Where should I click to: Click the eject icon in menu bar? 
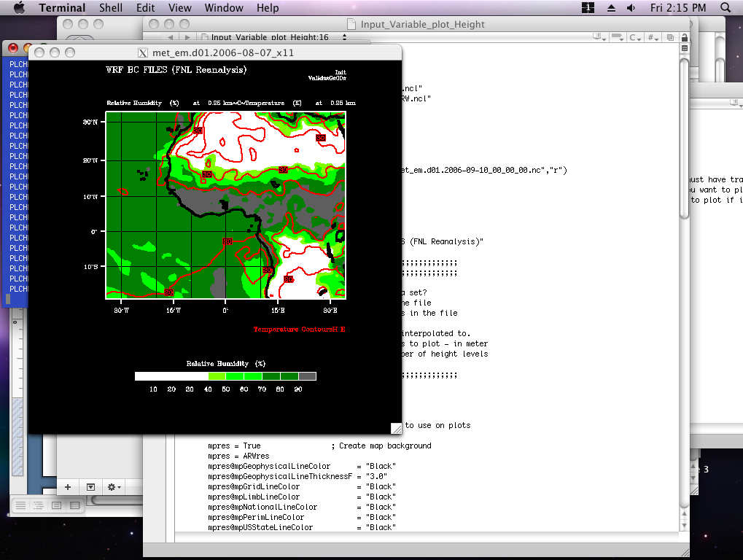(x=610, y=8)
